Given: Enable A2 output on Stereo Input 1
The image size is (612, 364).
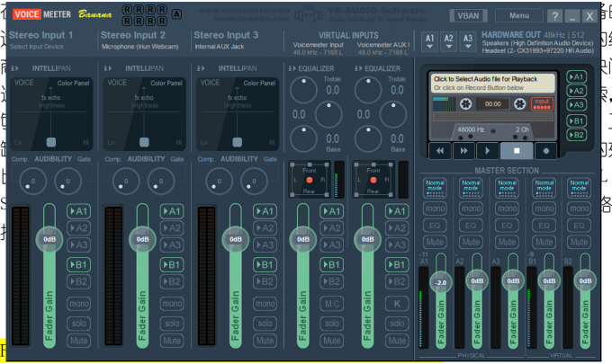Looking at the screenshot, I should coord(79,228).
